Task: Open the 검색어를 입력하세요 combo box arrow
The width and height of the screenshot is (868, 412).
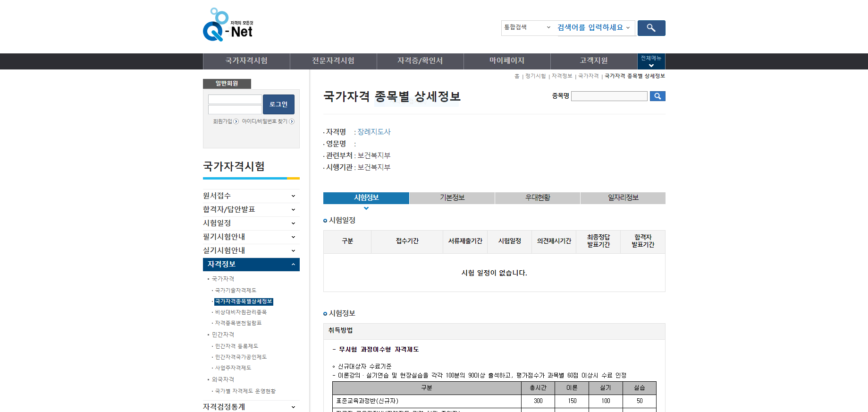Action: point(628,28)
